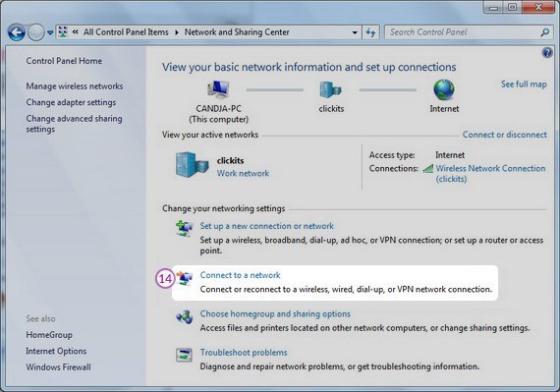Screen dimensions: 560x392
Task: Click All Control Panel Items breadcrumb
Action: click(x=126, y=32)
